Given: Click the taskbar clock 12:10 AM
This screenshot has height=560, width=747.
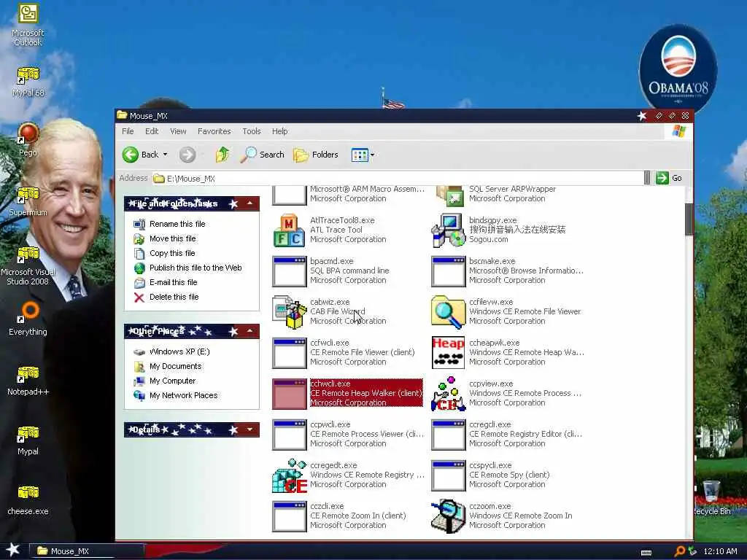Looking at the screenshot, I should (720, 551).
